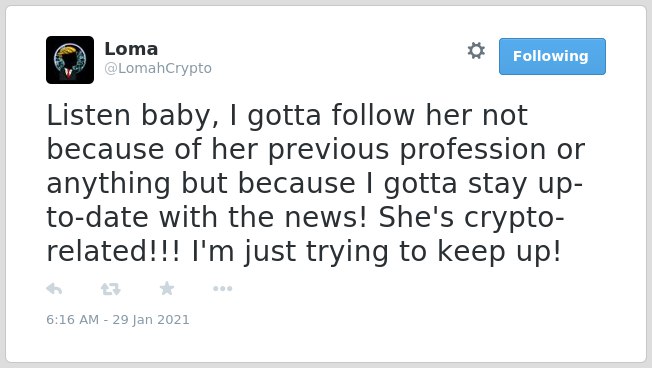652x368 pixels.
Task: Click the phrase 'crypto-' in the tweet
Action: click(514, 218)
